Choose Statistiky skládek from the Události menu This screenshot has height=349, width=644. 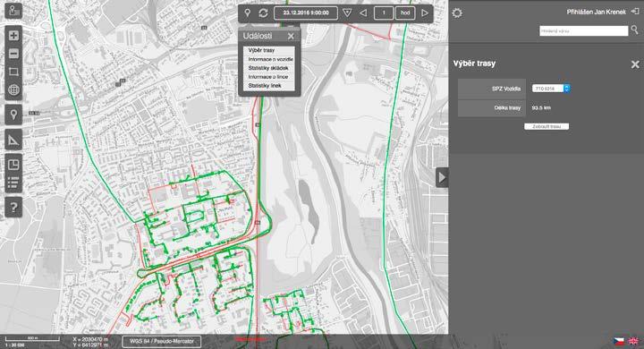coord(269,68)
